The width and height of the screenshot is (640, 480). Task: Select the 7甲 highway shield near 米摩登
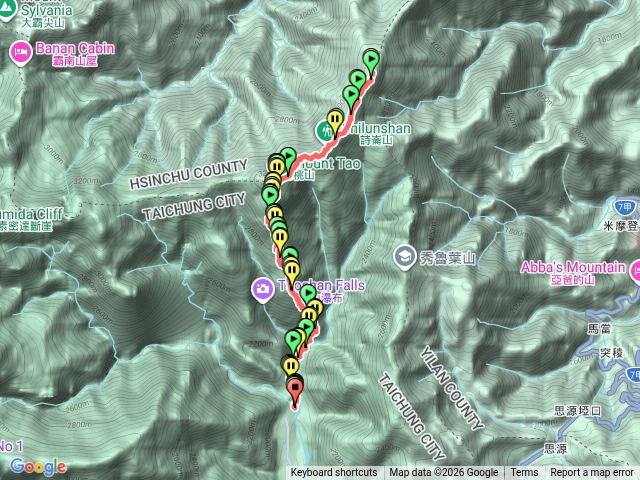point(624,207)
